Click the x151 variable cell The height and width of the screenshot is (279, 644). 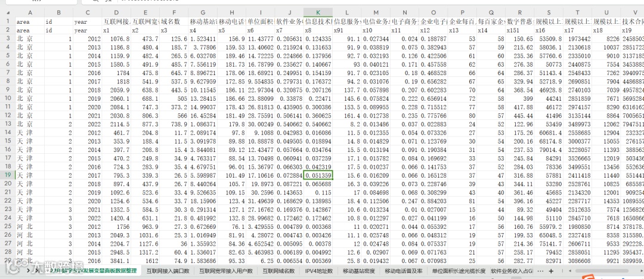pyautogui.click(x=520, y=30)
